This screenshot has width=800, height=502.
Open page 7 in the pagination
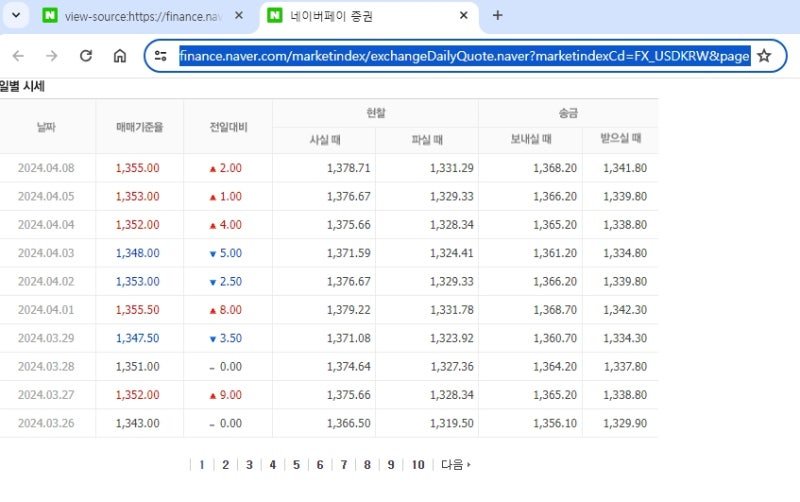(x=344, y=465)
